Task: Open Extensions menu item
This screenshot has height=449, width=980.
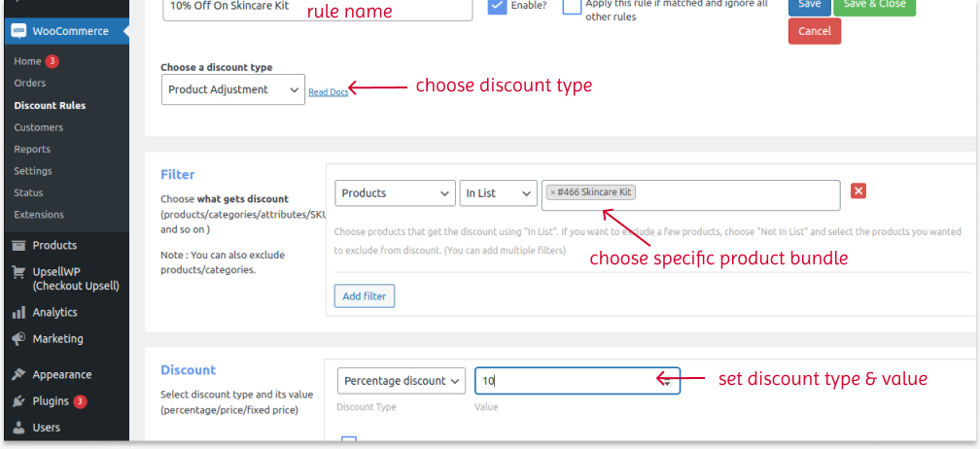Action: 39,214
